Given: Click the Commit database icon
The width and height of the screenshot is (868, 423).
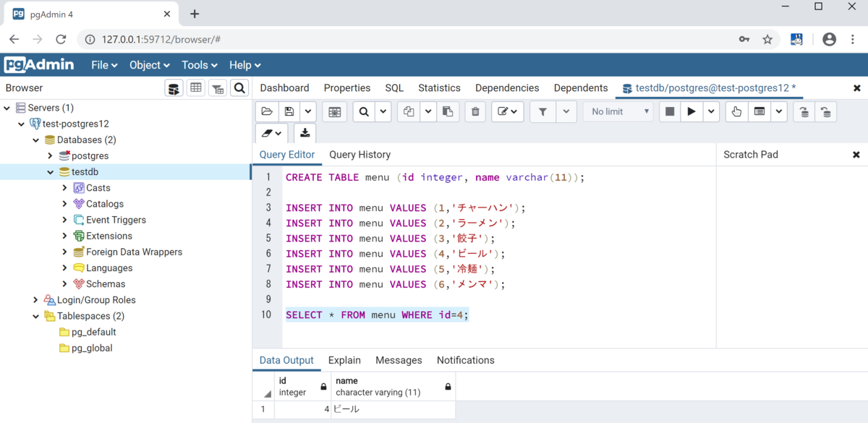Looking at the screenshot, I should coord(804,111).
